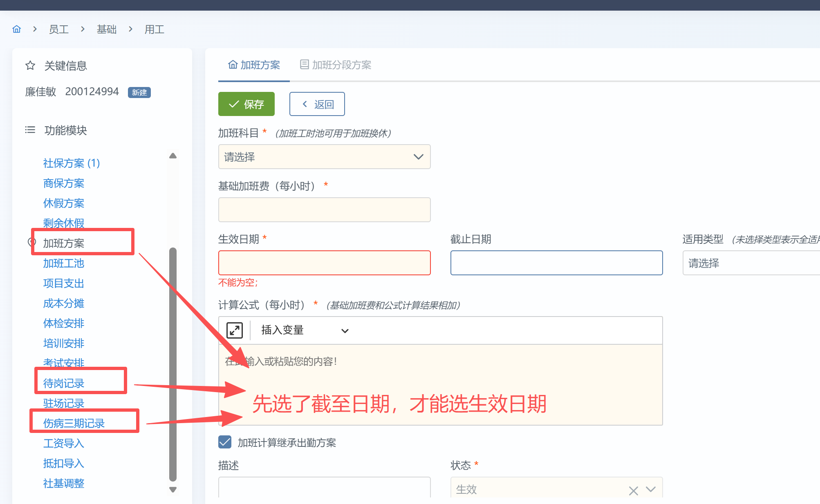Open the 加班科目 dropdown
The width and height of the screenshot is (820, 504).
(324, 157)
